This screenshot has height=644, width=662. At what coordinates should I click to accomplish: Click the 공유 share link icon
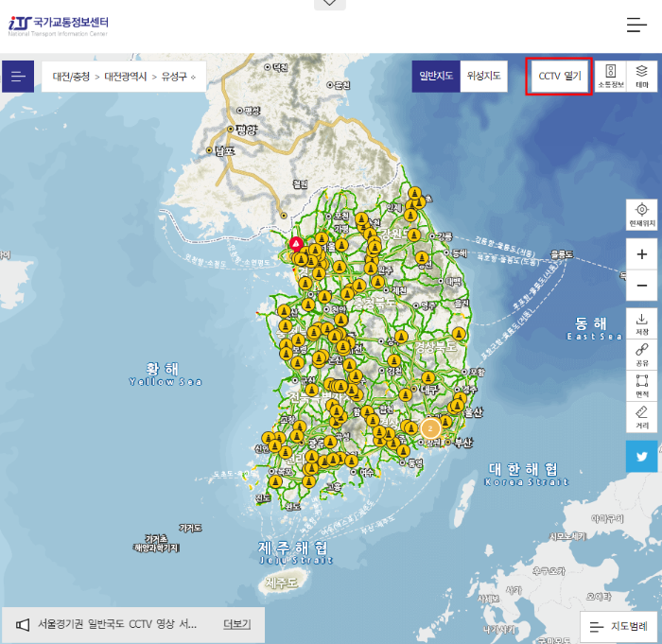pyautogui.click(x=642, y=355)
